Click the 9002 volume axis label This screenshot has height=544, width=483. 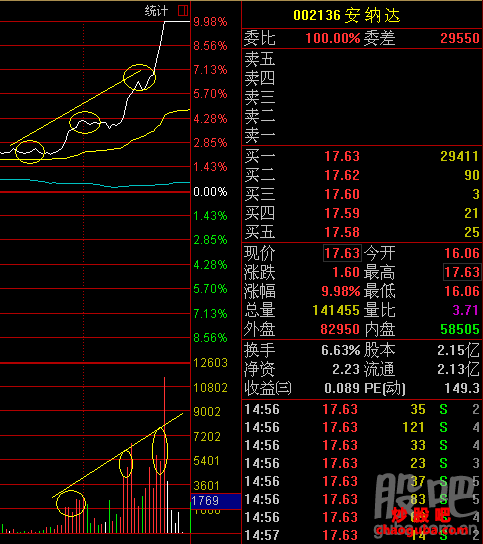click(x=207, y=412)
